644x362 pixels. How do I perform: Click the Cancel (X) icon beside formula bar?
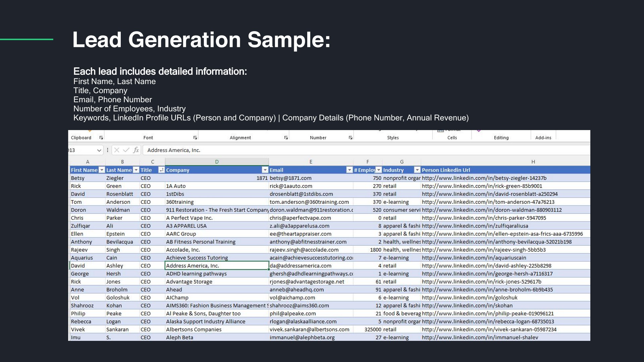pos(117,150)
